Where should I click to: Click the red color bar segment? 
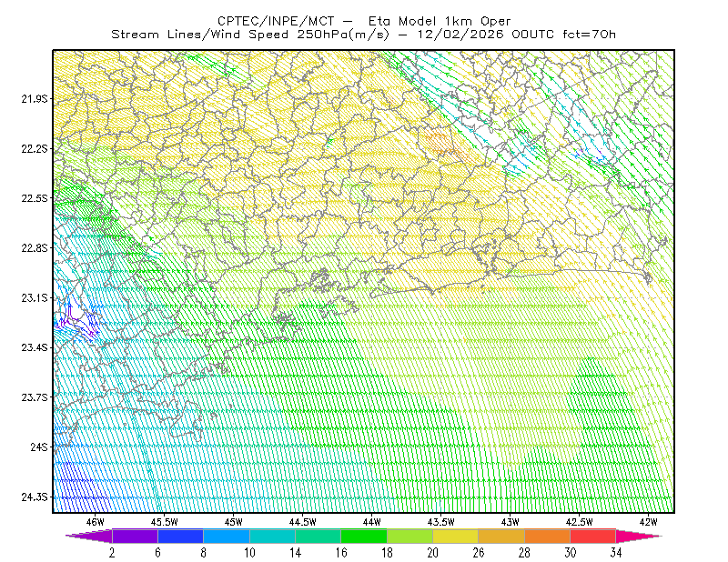[593, 536]
